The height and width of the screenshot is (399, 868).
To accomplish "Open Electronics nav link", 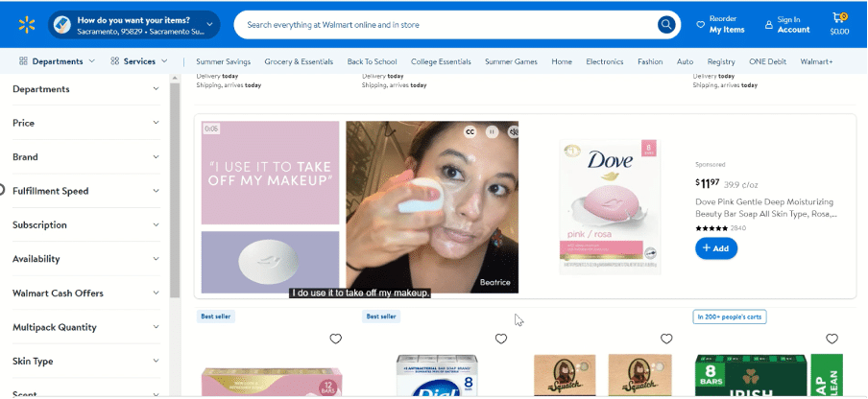I will [605, 62].
